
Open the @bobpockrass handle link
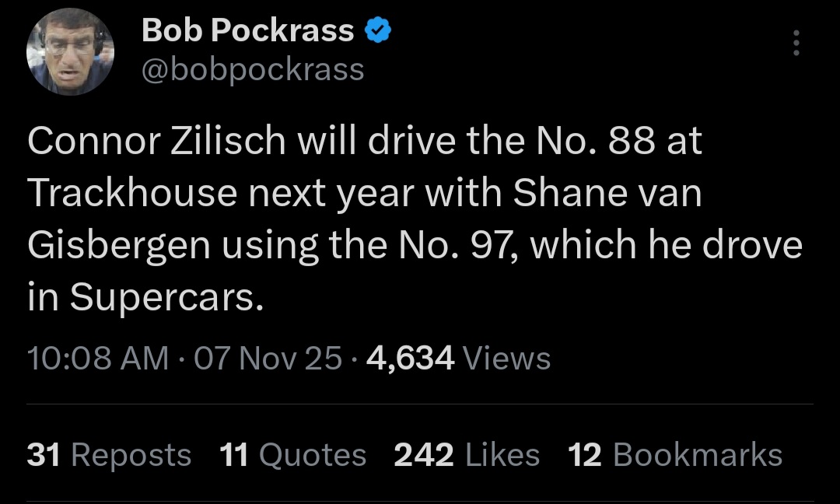(x=253, y=70)
